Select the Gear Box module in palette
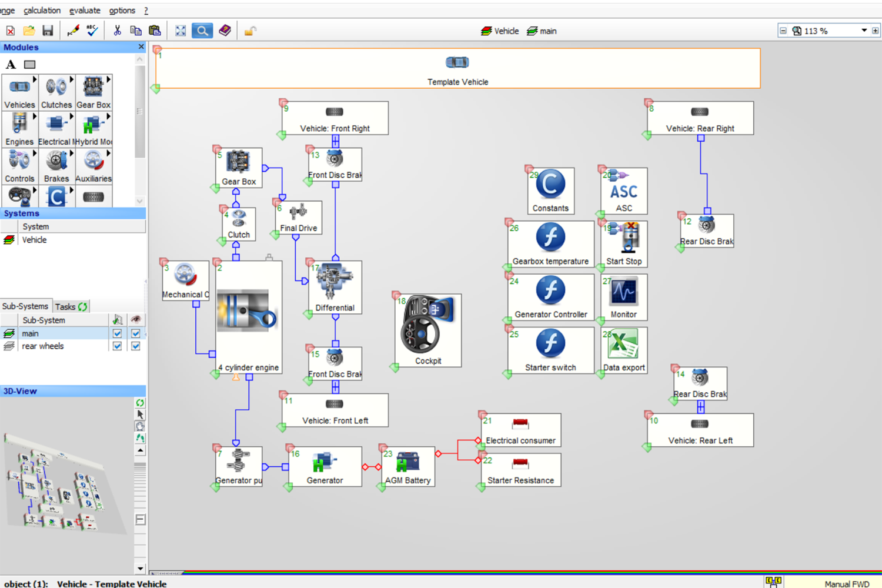 click(93, 92)
